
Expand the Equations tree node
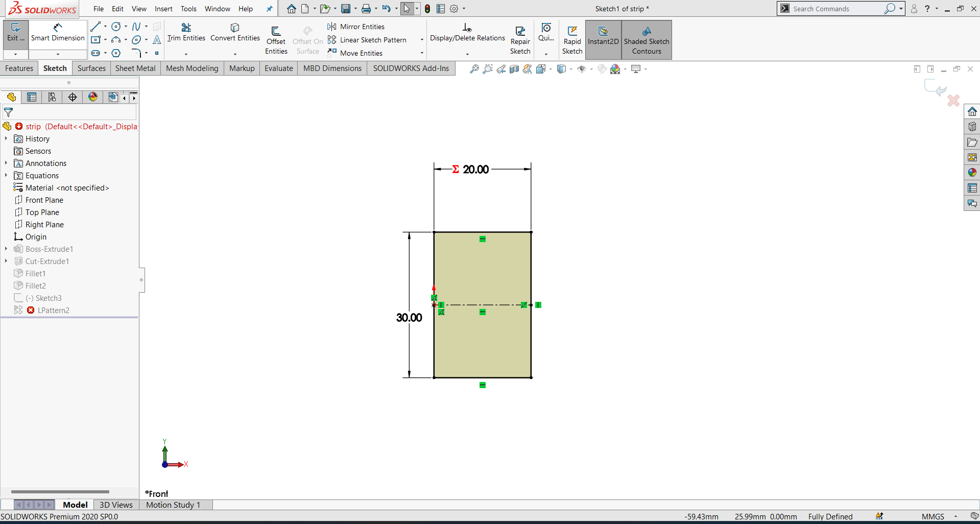tap(6, 175)
